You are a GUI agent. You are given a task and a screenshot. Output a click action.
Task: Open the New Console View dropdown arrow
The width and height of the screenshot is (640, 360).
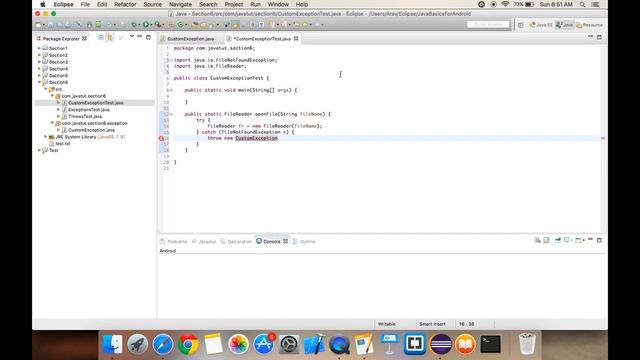[584, 240]
